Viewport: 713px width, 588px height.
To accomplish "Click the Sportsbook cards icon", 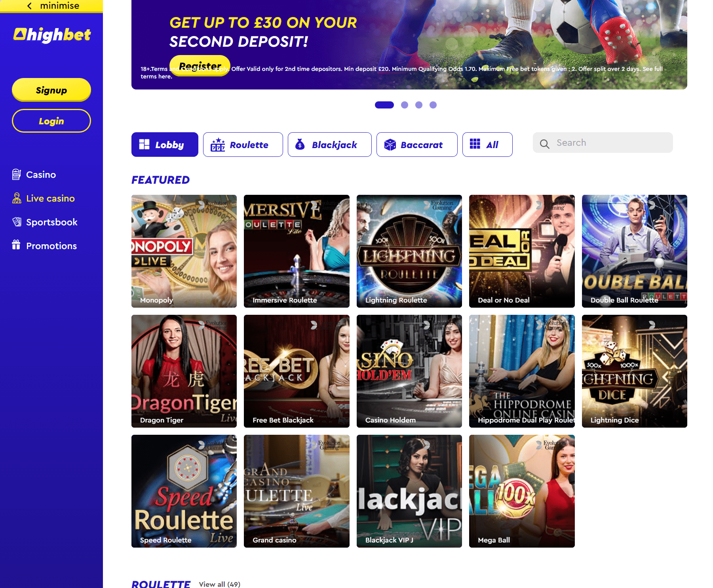I will pos(17,222).
